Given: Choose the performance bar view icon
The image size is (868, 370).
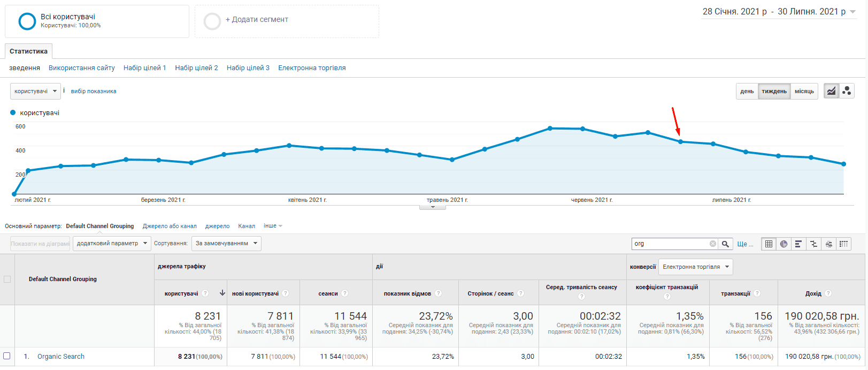Looking at the screenshot, I should 798,244.
